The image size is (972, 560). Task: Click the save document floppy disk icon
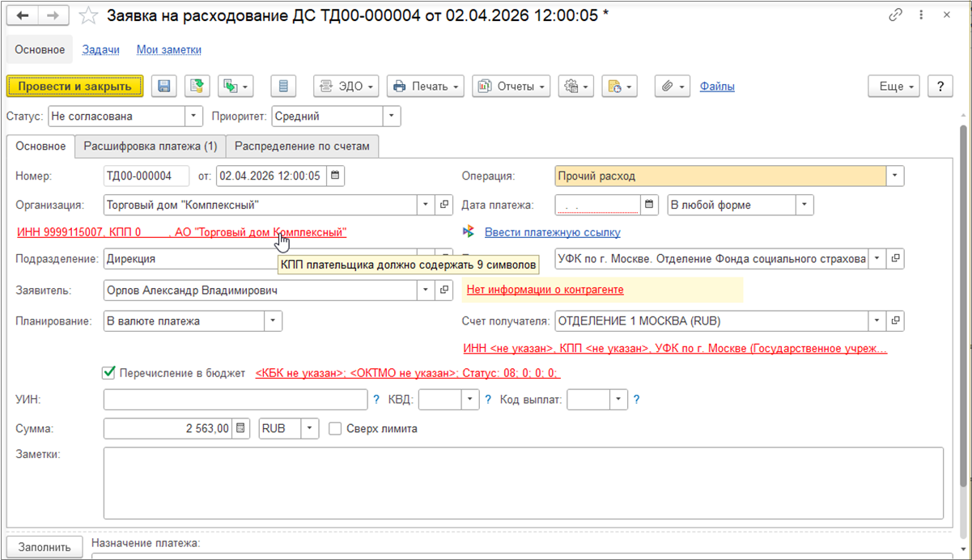pos(164,87)
